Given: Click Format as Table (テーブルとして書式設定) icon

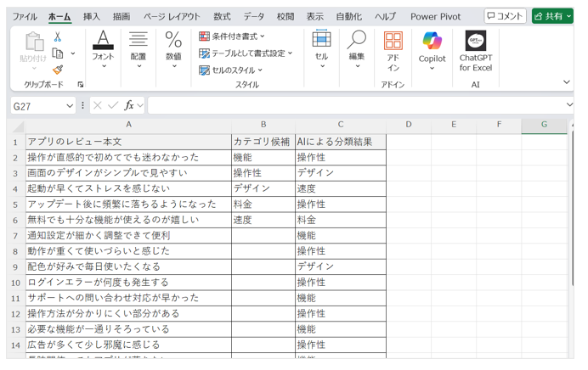Looking at the screenshot, I should [205, 53].
